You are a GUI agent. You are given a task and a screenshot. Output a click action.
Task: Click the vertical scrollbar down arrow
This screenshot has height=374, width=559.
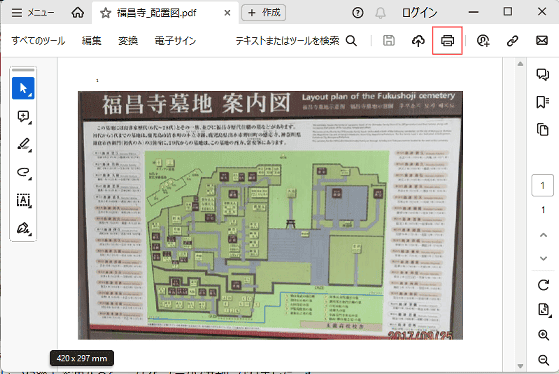(520, 366)
